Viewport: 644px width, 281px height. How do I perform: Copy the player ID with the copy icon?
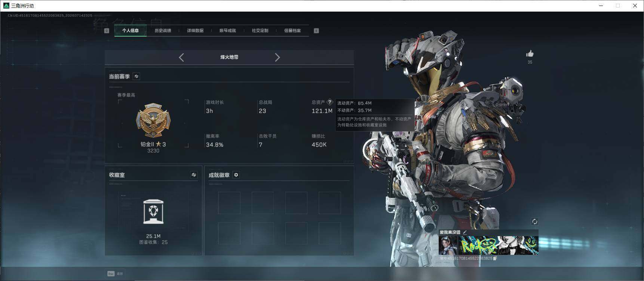495,258
